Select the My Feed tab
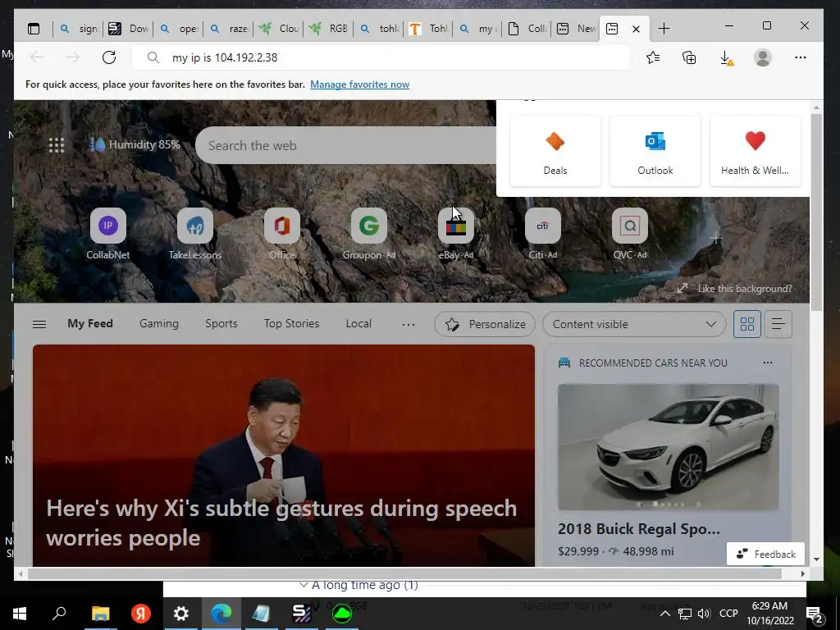 (x=90, y=323)
